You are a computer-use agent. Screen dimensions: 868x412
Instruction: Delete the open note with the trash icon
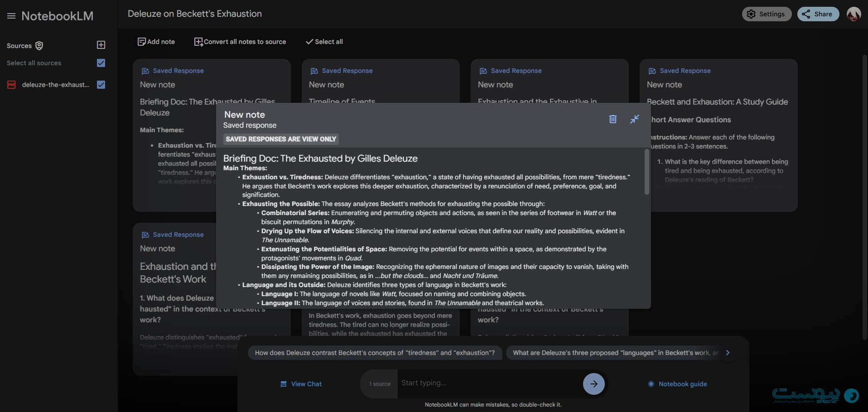(612, 119)
